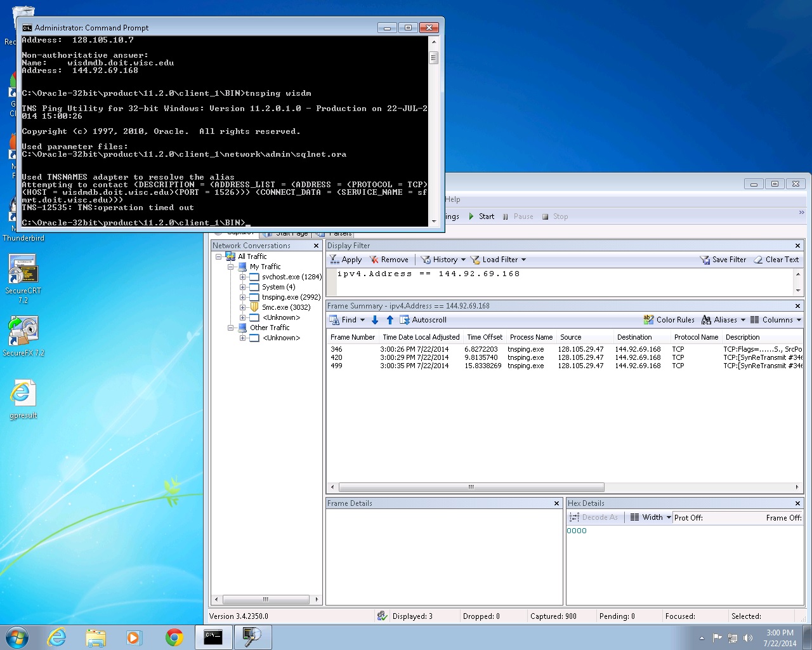Close the Network Conversations pane
812x650 pixels.
coord(316,246)
